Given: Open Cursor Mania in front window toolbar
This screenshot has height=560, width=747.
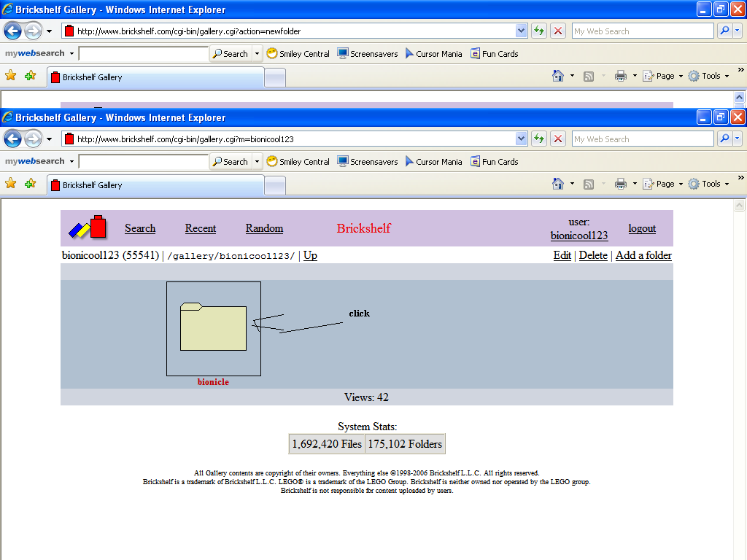Looking at the screenshot, I should 433,162.
